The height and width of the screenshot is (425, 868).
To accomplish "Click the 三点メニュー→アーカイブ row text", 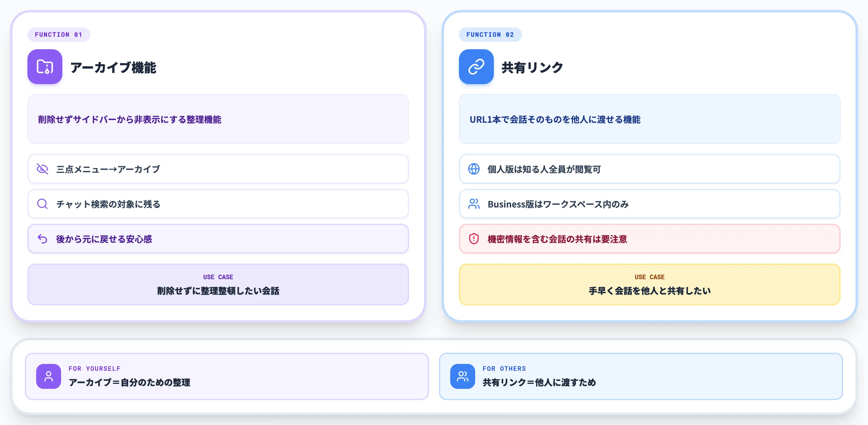I will [108, 170].
